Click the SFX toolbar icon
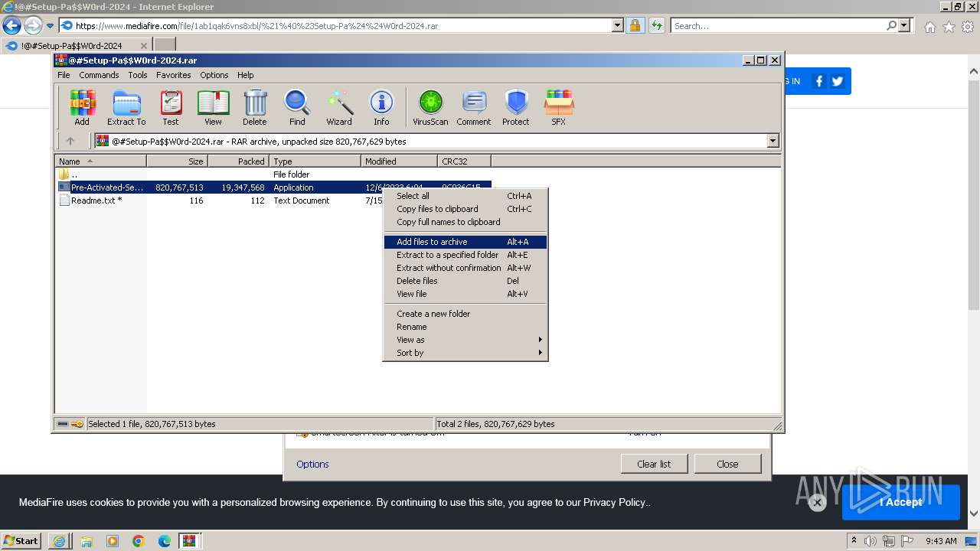This screenshot has width=980, height=551. click(559, 107)
